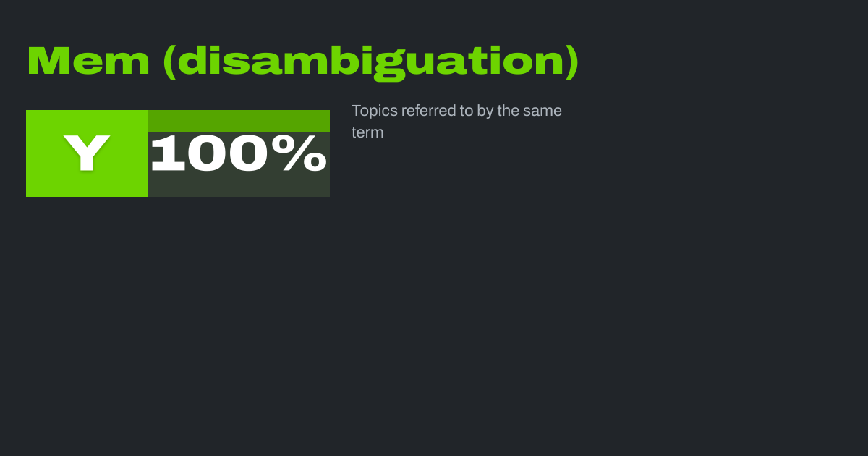Click "(disambiguation)" in the heading
868x456 pixels.
371,62
